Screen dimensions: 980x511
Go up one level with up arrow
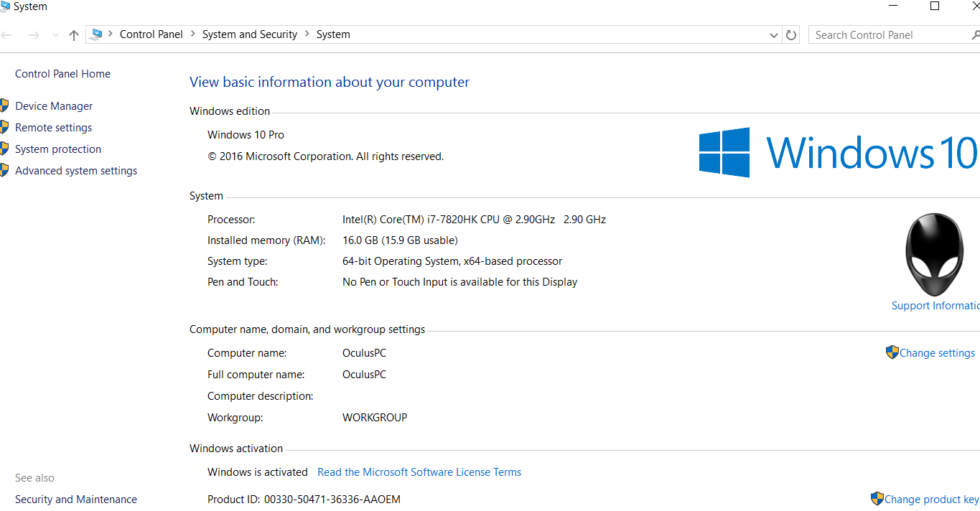pyautogui.click(x=73, y=34)
